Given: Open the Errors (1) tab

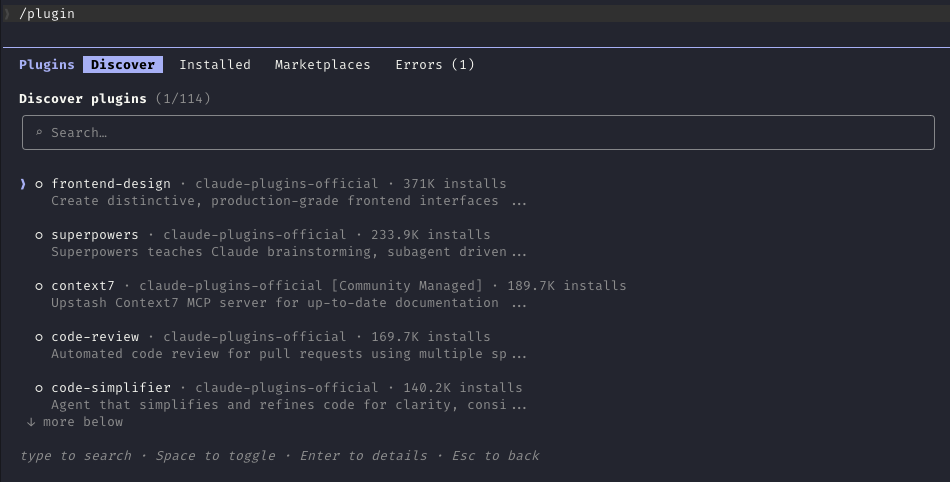Looking at the screenshot, I should 435,65.
